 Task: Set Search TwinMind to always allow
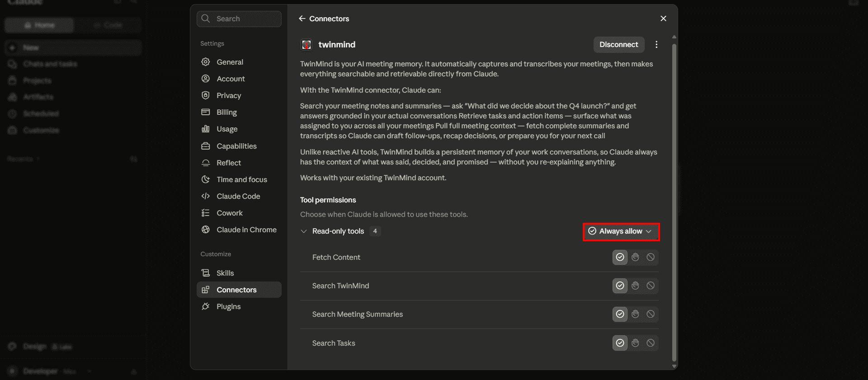[x=620, y=286]
